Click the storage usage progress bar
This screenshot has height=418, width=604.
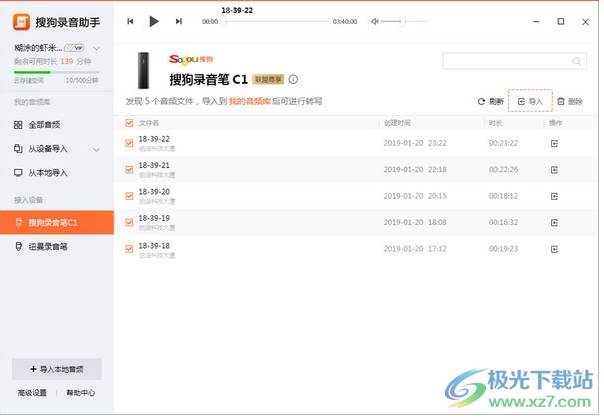click(57, 72)
